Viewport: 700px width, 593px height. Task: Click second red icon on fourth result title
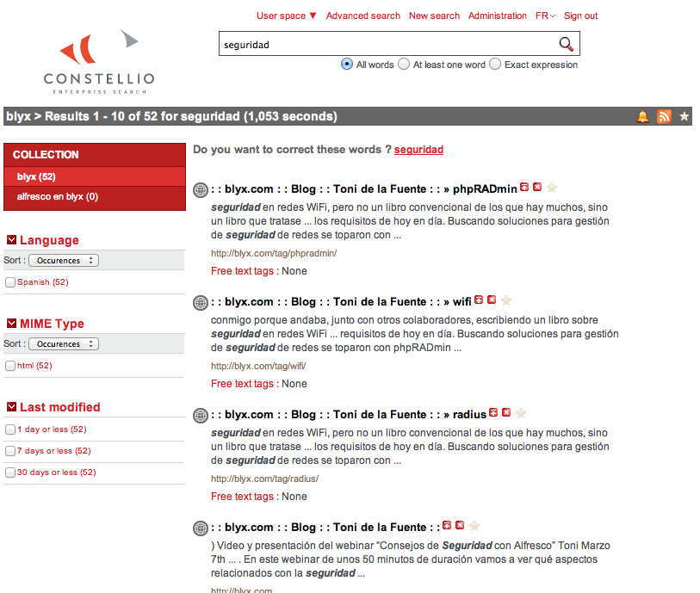(x=460, y=525)
